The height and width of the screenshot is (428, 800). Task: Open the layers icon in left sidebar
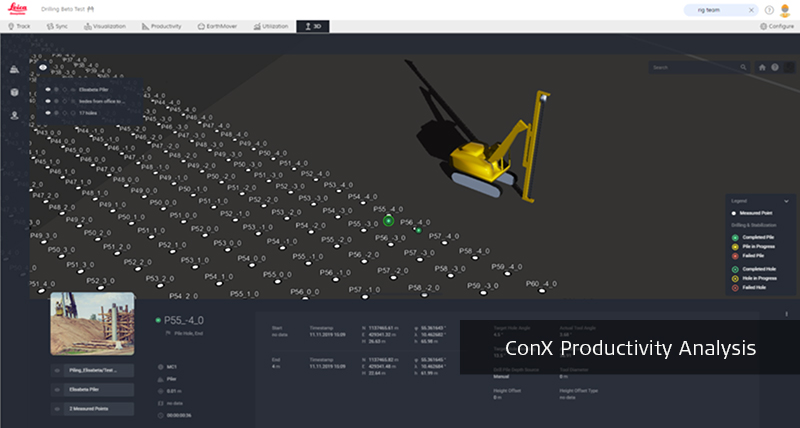[x=15, y=69]
